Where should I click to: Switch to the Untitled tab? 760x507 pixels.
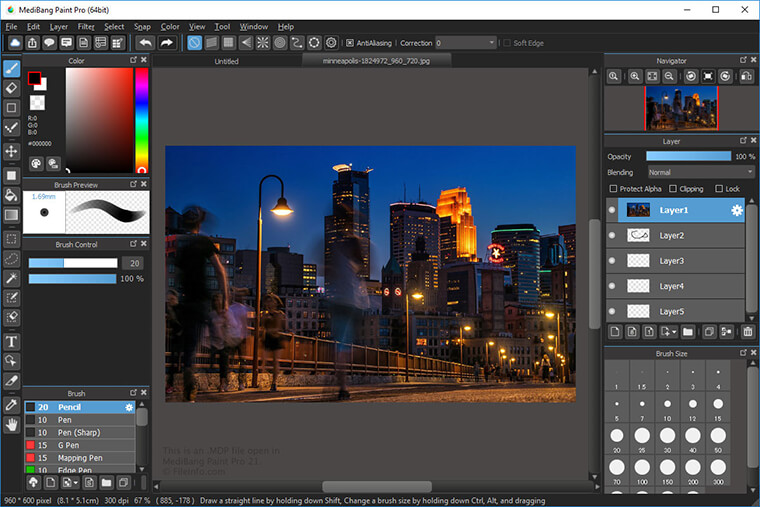(227, 61)
